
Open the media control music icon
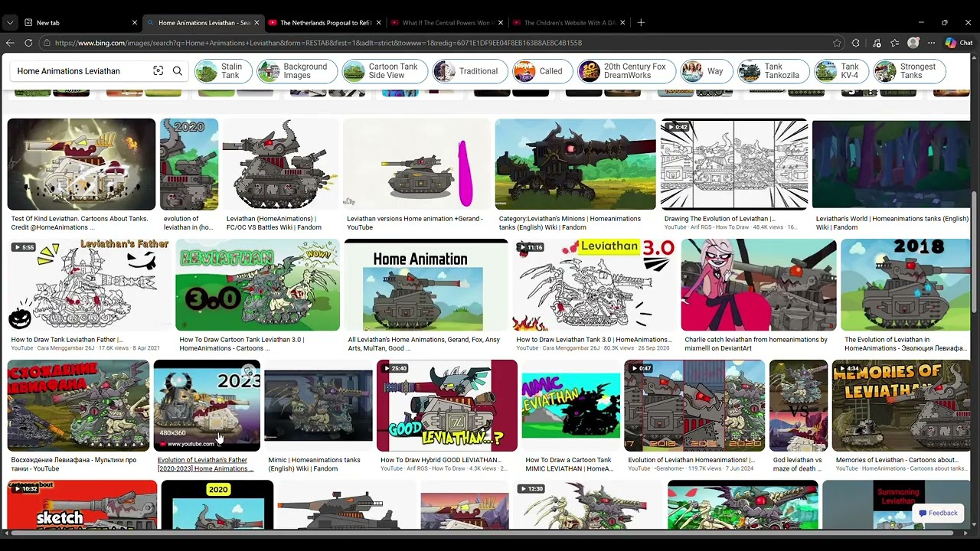pyautogui.click(x=877, y=43)
